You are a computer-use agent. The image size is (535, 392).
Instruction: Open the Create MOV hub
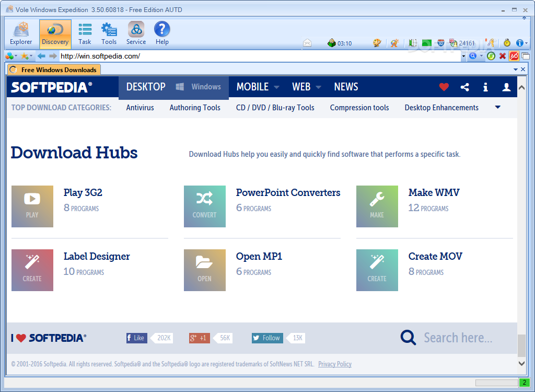point(435,256)
